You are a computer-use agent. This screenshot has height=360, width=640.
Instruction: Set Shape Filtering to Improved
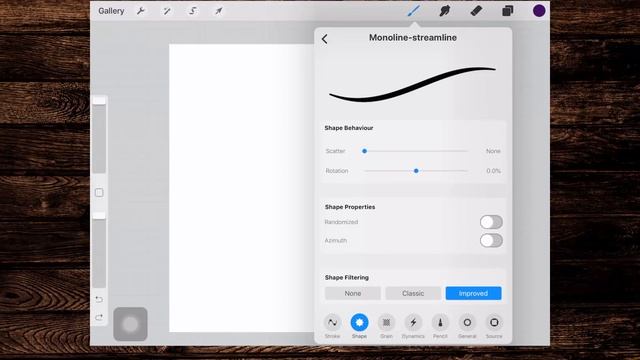pyautogui.click(x=473, y=293)
